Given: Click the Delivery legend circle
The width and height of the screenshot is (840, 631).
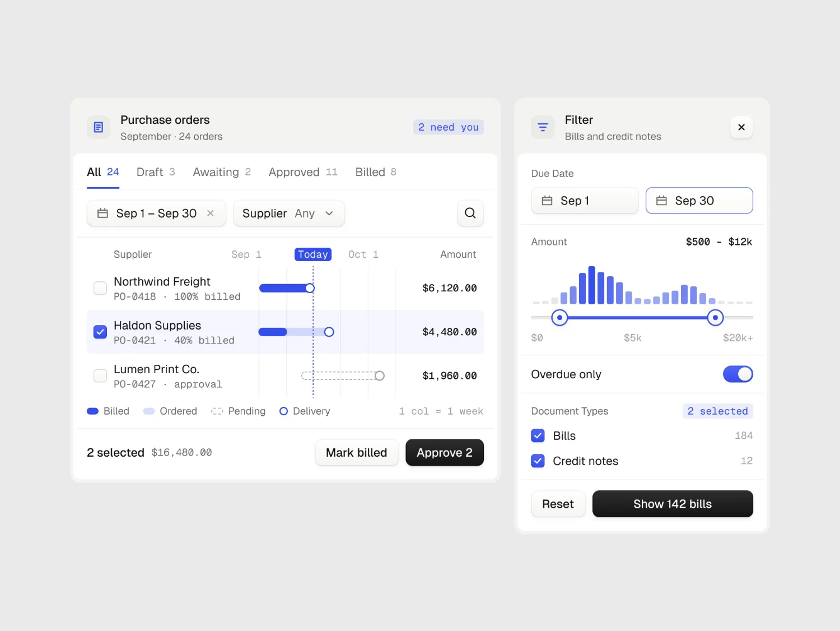Looking at the screenshot, I should (x=283, y=411).
